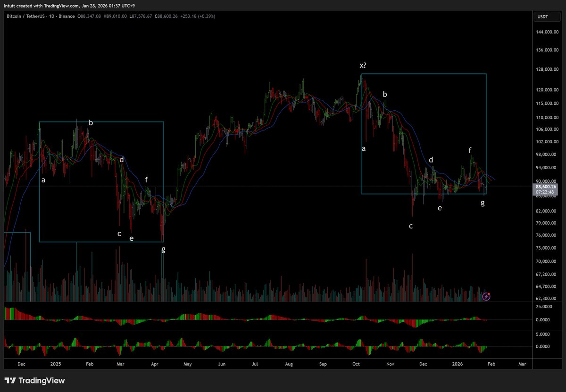Screen dimensions: 566x392
Task: Click the 144,000.00 price axis label
Action: pos(547,32)
